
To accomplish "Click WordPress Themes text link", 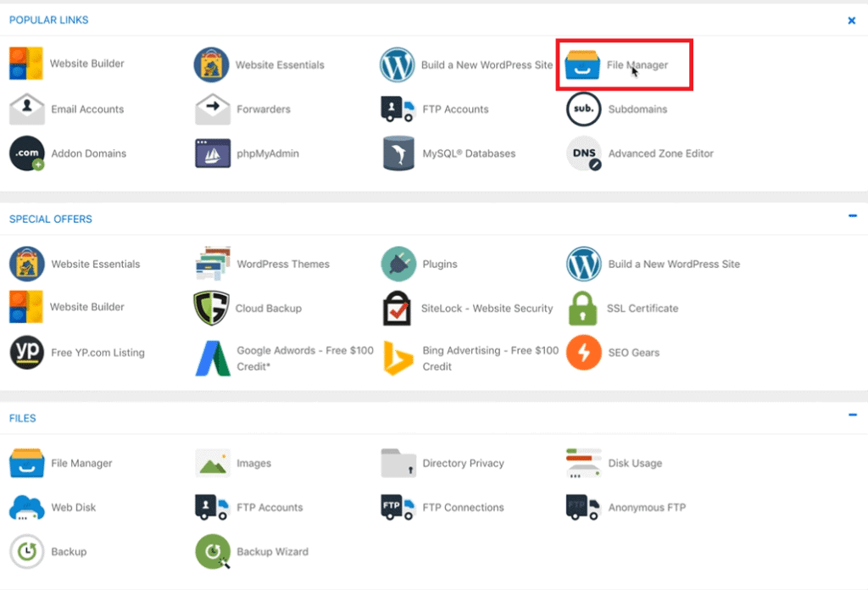I will pyautogui.click(x=283, y=264).
